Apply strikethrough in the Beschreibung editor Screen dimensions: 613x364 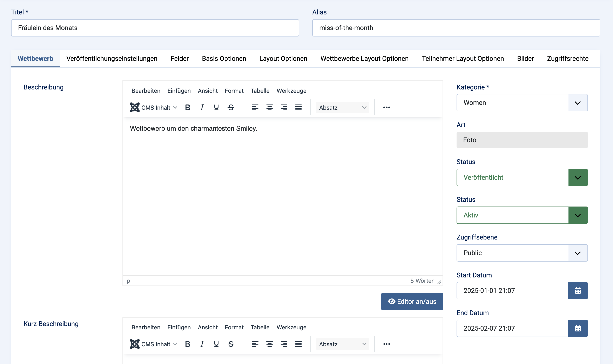pos(231,107)
